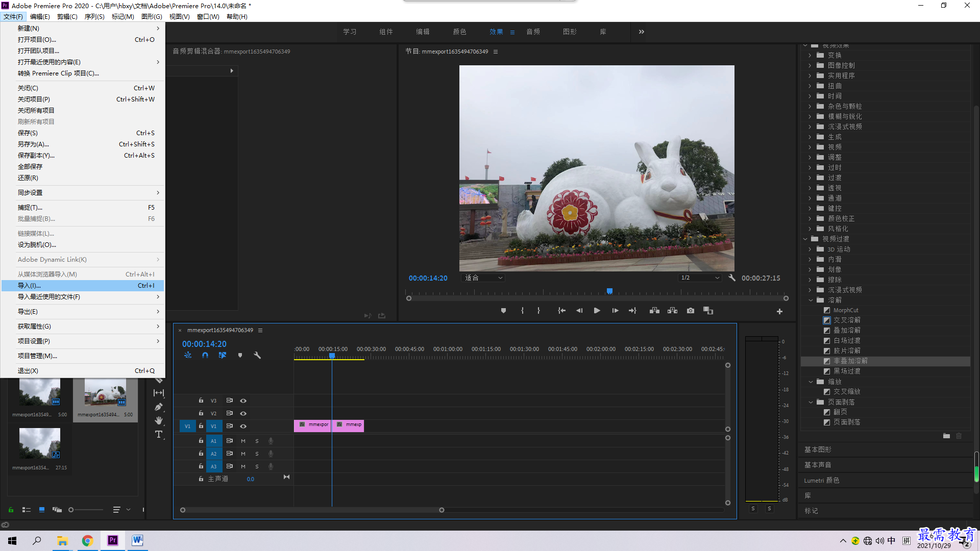Choose 另存为(A)... menu entry
980x551 pixels.
click(x=83, y=144)
